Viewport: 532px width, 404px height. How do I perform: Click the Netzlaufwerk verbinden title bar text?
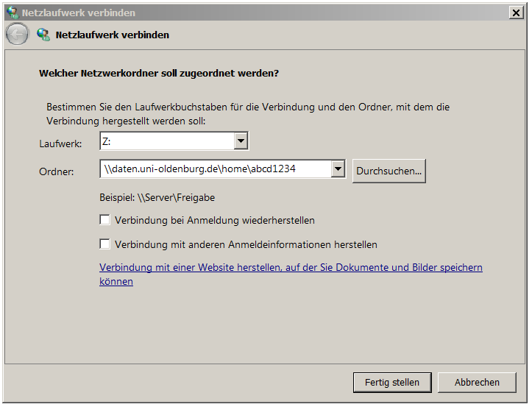tap(79, 13)
